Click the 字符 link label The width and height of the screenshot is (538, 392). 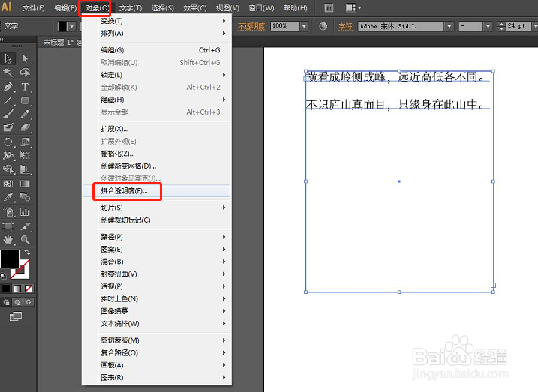(x=345, y=26)
